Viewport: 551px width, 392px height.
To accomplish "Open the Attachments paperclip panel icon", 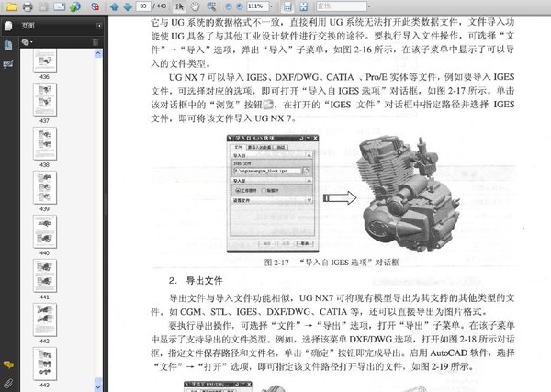I will pyautogui.click(x=8, y=383).
